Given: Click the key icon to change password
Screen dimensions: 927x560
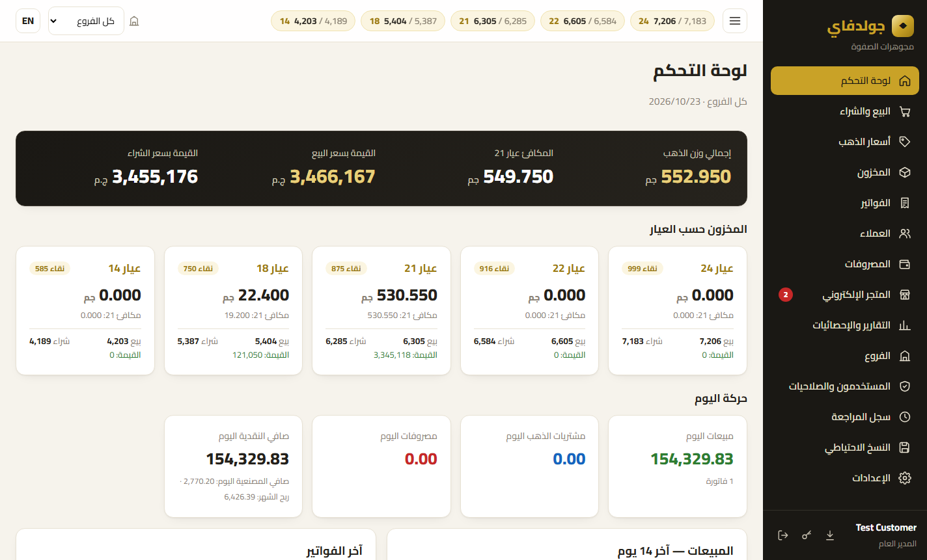Looking at the screenshot, I should (x=807, y=535).
